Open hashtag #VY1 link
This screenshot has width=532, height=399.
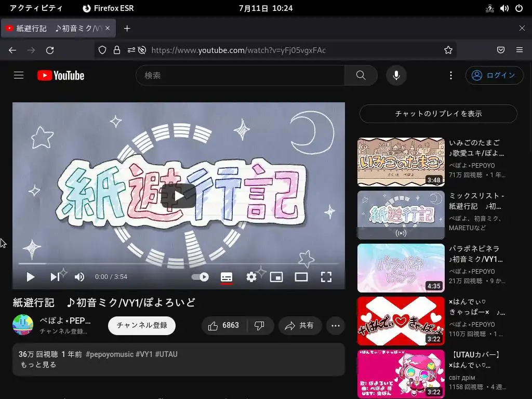point(144,354)
